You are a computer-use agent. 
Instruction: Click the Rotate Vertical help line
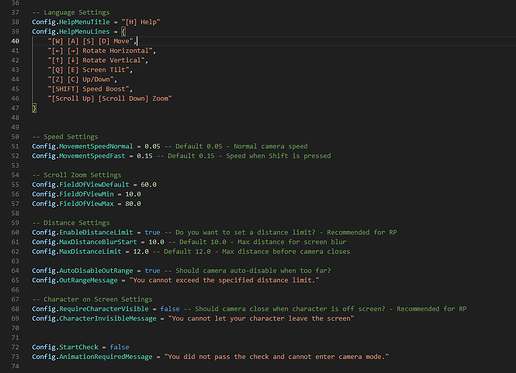pos(96,60)
